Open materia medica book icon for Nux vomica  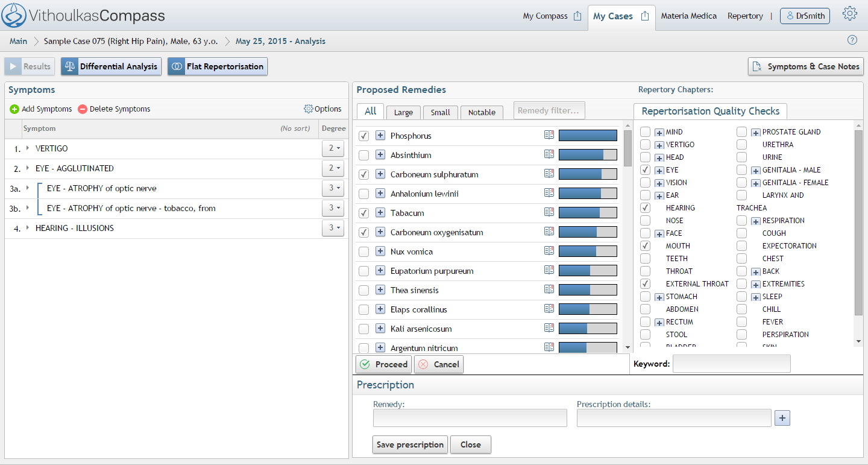point(549,251)
